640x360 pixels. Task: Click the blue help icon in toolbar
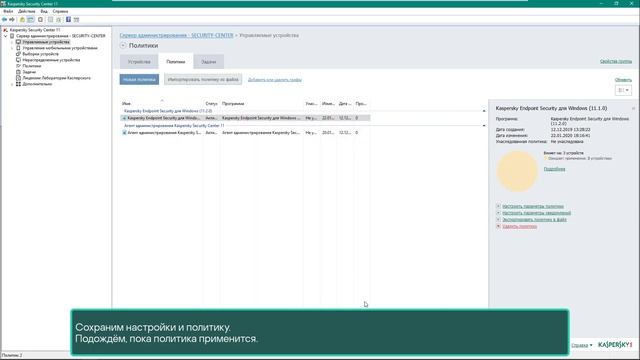tap(68, 20)
